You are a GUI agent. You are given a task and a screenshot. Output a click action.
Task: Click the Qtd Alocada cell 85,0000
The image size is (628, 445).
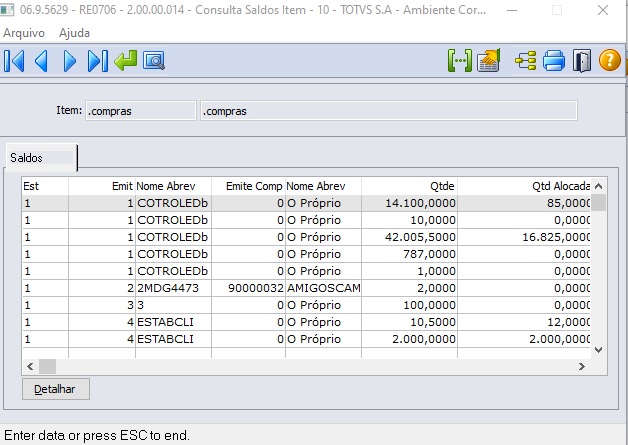524,203
